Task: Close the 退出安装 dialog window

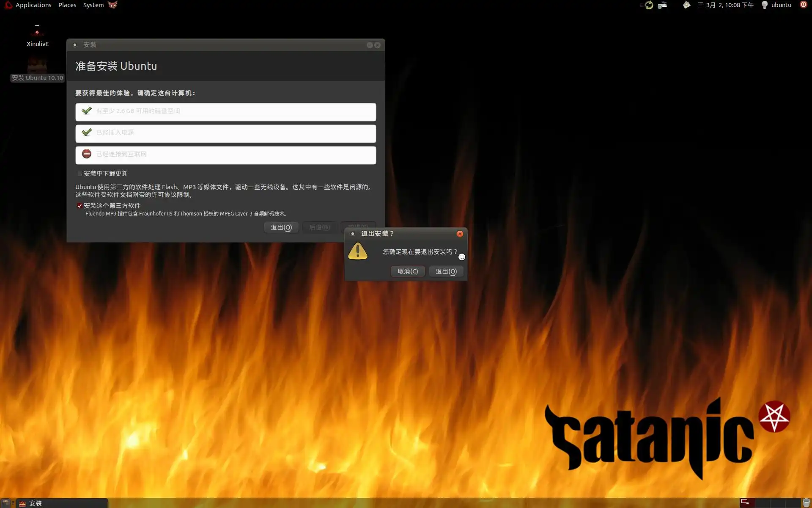Action: [460, 234]
